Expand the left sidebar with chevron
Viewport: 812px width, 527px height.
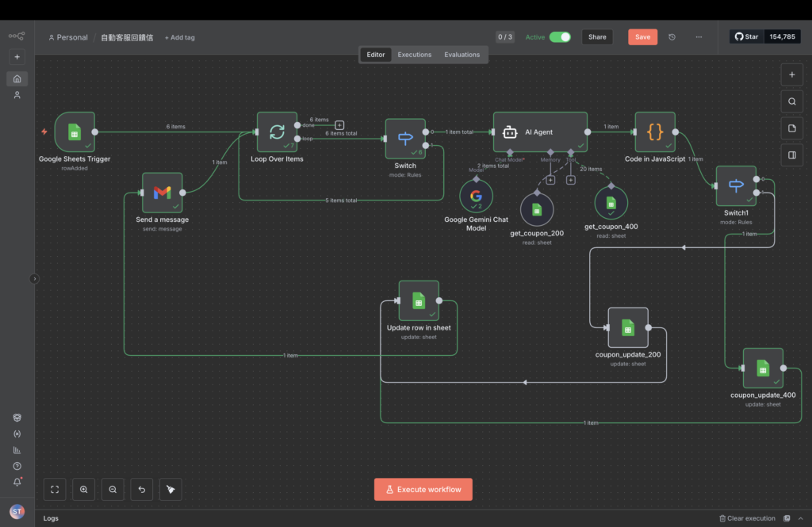pos(34,278)
